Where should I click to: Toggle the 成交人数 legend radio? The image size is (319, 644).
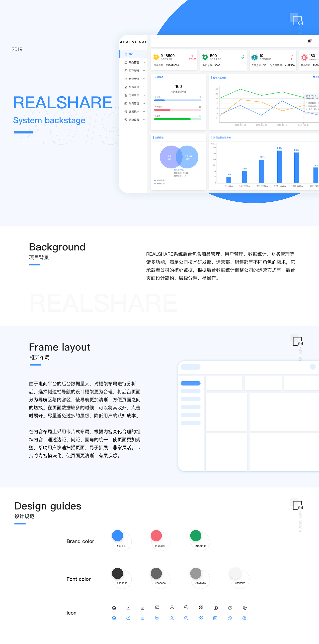(x=155, y=183)
